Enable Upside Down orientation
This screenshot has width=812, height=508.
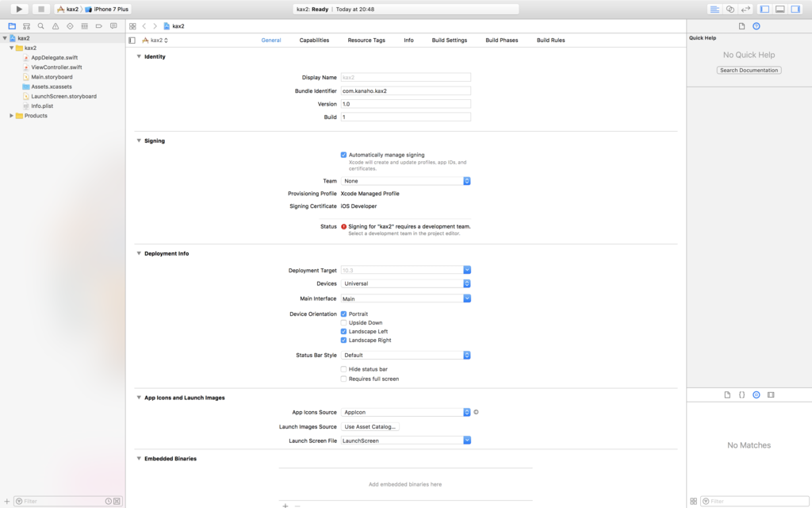coord(343,322)
